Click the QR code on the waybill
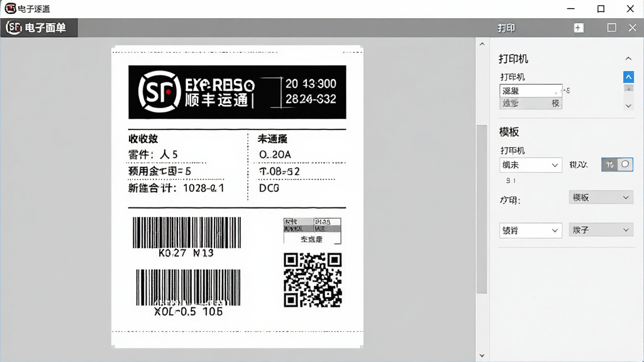Screen dimensions: 644x362 pyautogui.click(x=313, y=280)
